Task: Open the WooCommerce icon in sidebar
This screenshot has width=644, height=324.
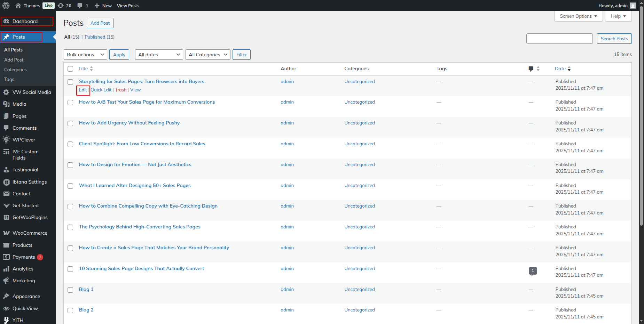Action: (x=6, y=233)
